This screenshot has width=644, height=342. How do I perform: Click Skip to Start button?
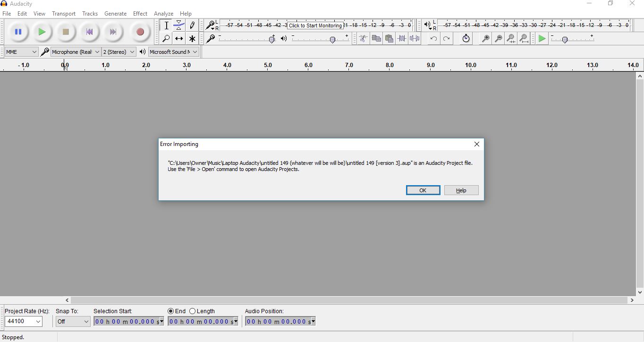(89, 32)
